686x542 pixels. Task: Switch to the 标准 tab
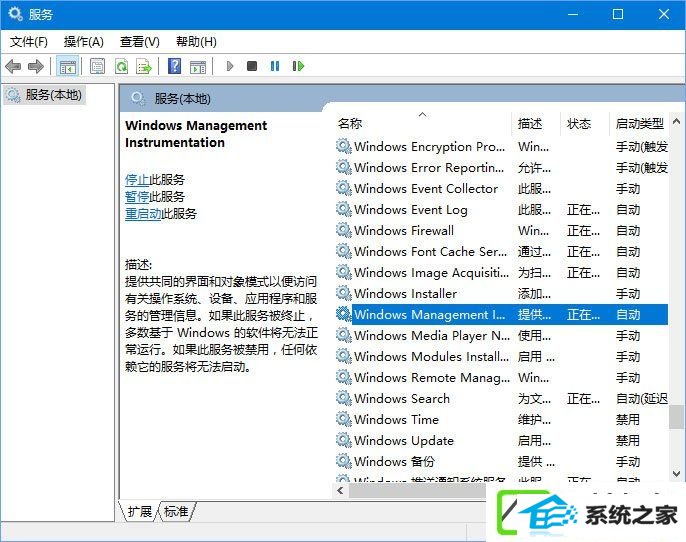click(x=176, y=511)
